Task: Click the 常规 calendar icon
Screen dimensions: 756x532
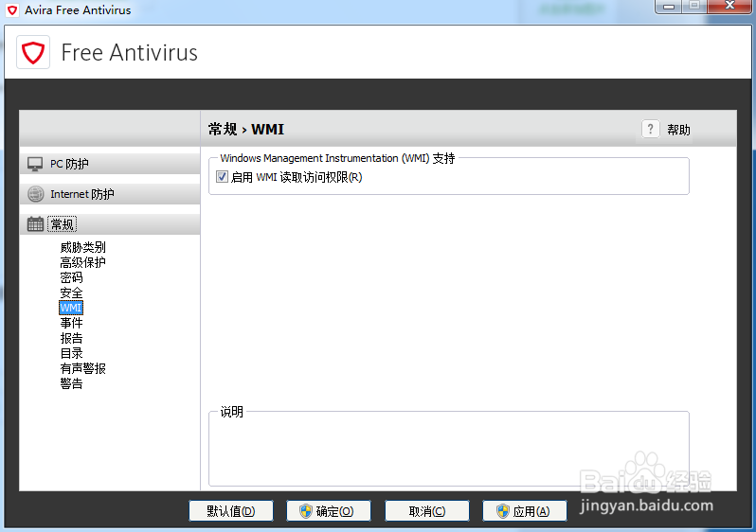Action: 35,224
